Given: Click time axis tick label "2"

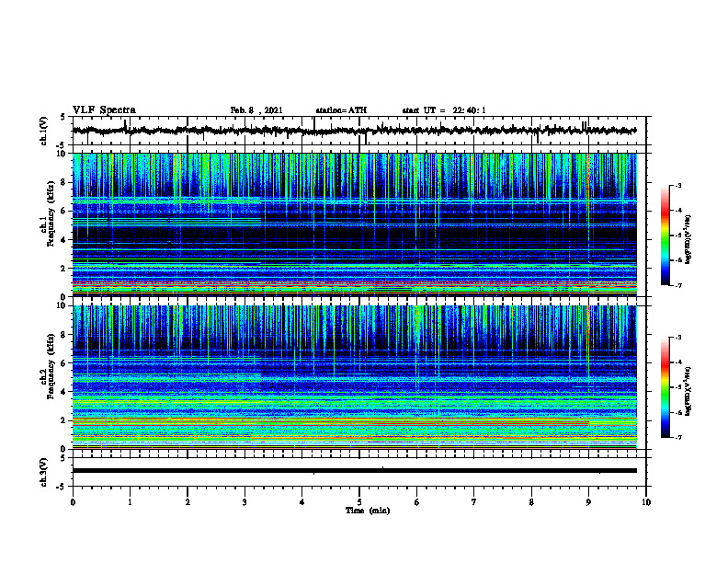Looking at the screenshot, I should pos(188,502).
